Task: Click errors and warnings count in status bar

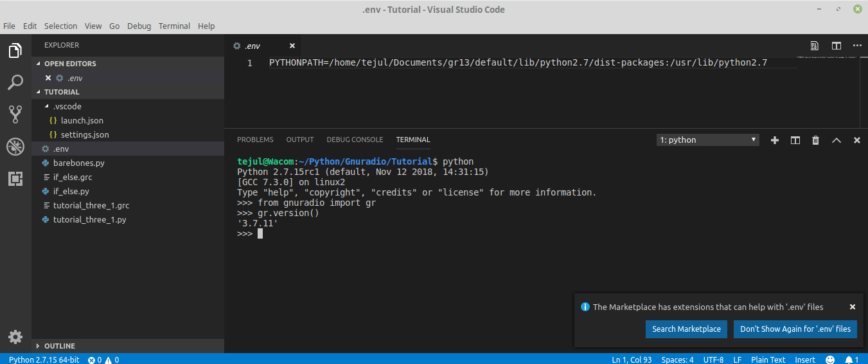Action: click(x=103, y=359)
